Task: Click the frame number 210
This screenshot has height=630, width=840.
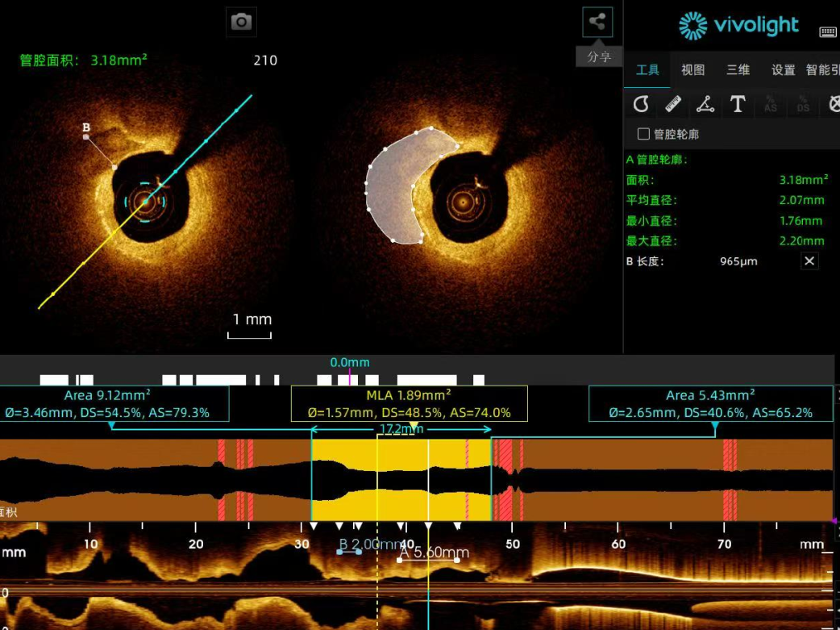Action: coord(265,60)
